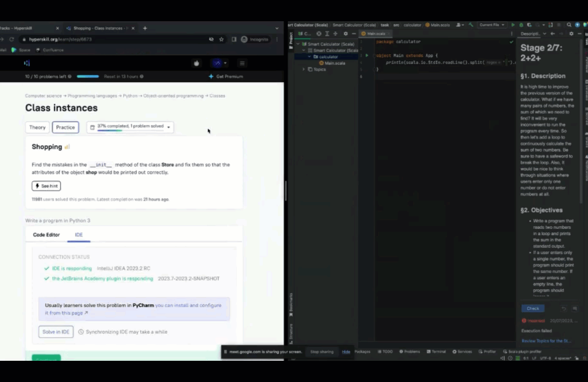Click the Build hammer icon

(x=471, y=25)
